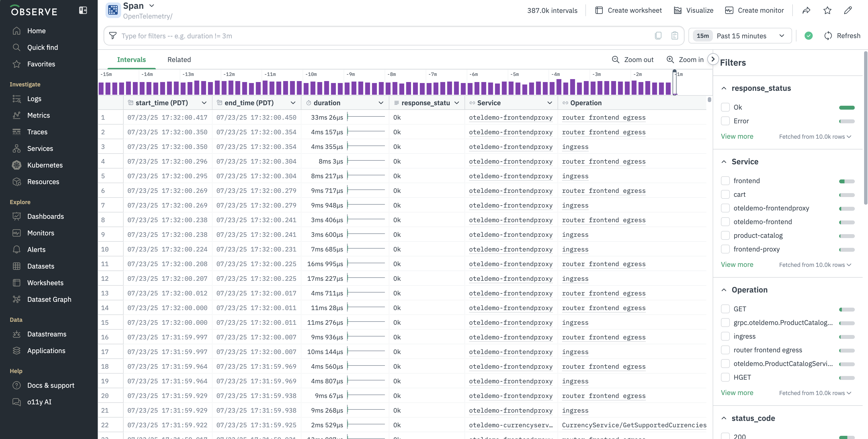Switch to the Related tab
868x439 pixels.
click(x=179, y=60)
